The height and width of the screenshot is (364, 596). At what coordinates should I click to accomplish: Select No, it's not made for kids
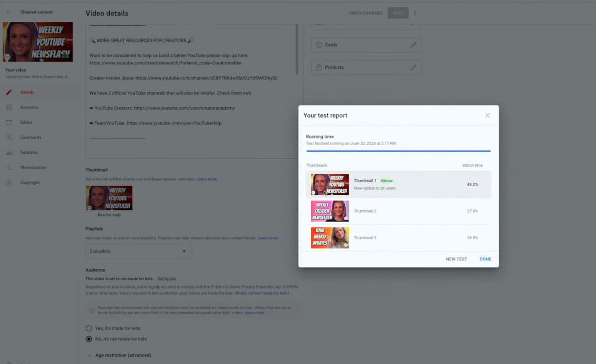(x=89, y=339)
